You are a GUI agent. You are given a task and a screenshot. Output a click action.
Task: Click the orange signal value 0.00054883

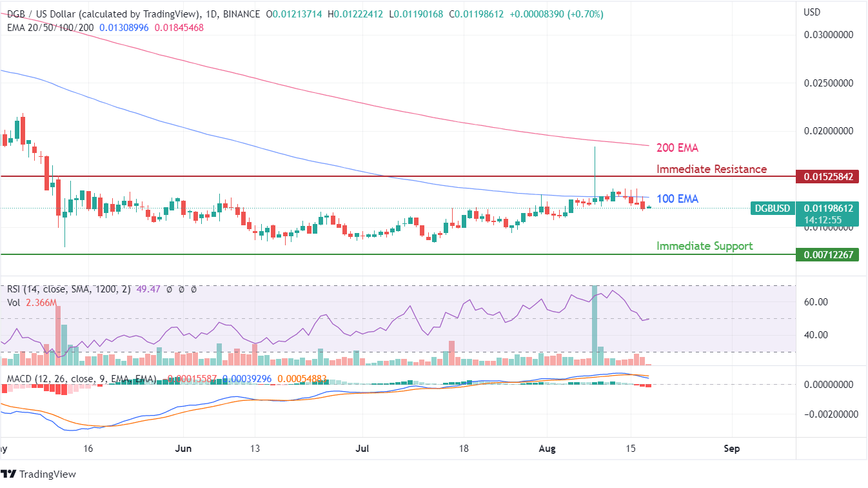[302, 378]
